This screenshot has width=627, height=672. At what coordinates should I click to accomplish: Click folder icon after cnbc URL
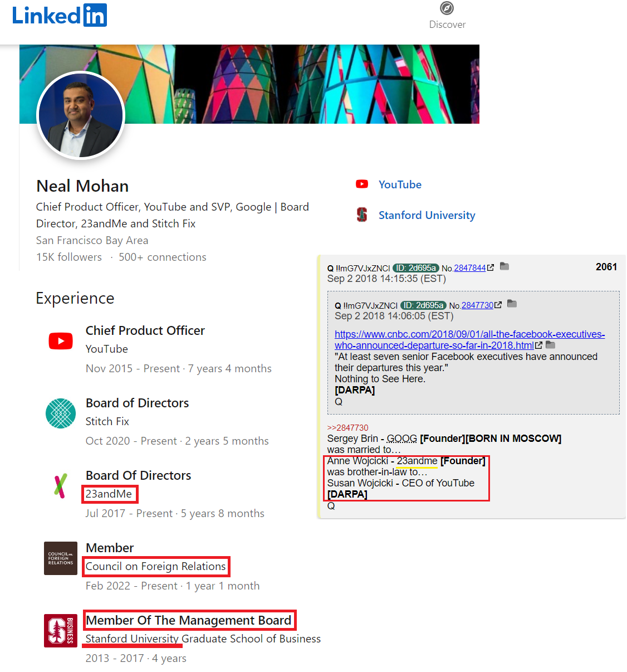[x=551, y=345]
